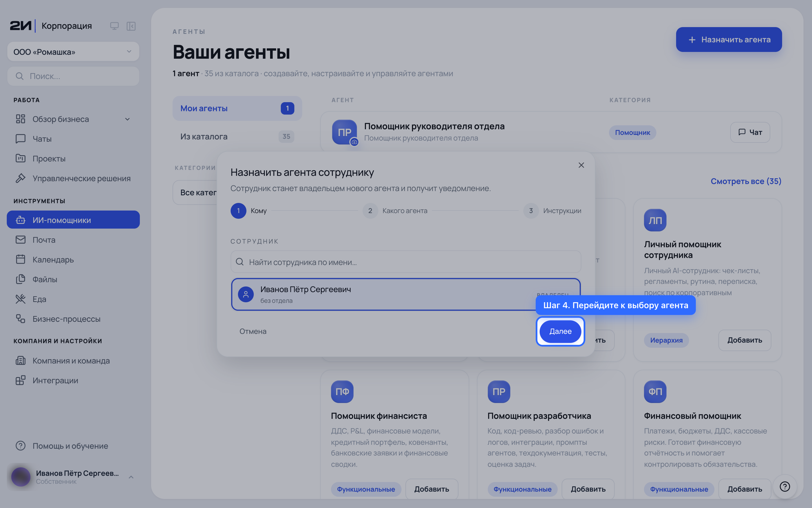Screen dimensions: 812x508
Task: Switch to the Из каталога tab
Action: 237,136
